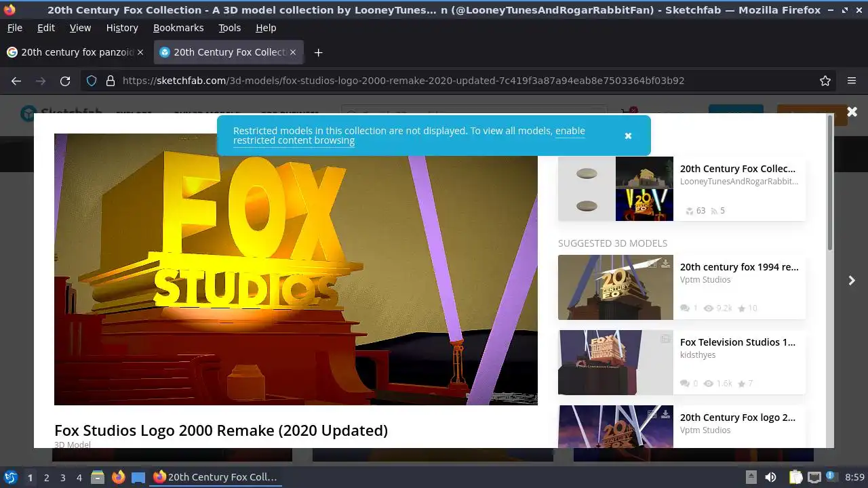
Task: Reload the current page
Action: 65,81
